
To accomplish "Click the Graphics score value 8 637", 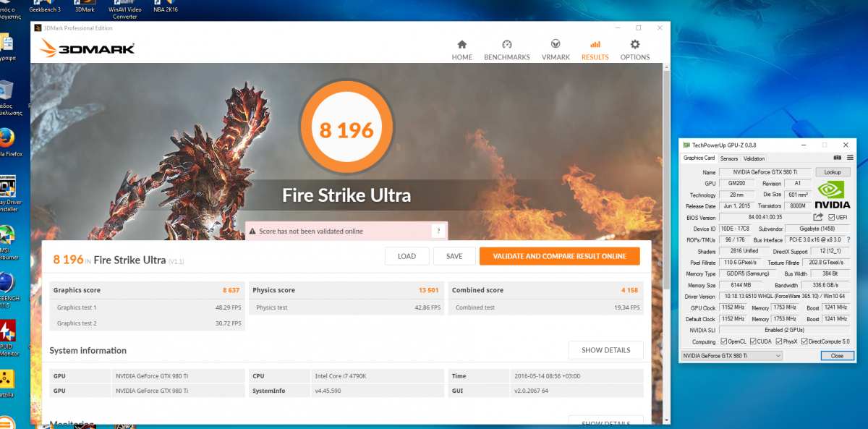I will [230, 290].
